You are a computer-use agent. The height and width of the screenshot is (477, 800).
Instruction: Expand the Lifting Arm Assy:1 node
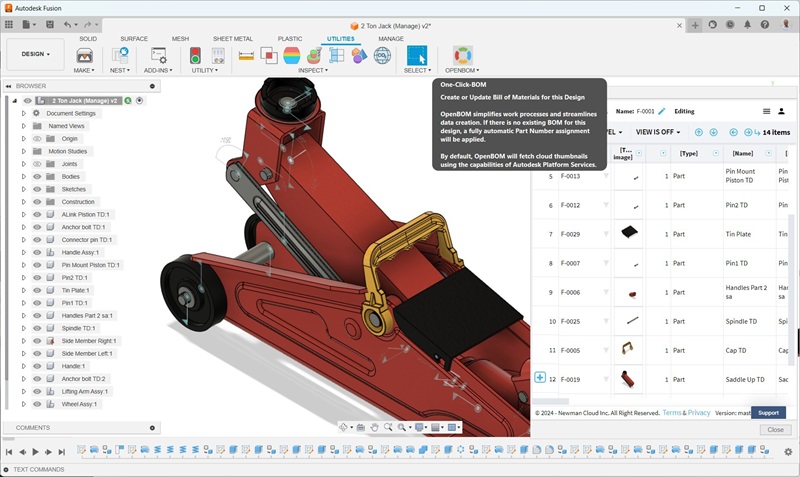pos(23,391)
